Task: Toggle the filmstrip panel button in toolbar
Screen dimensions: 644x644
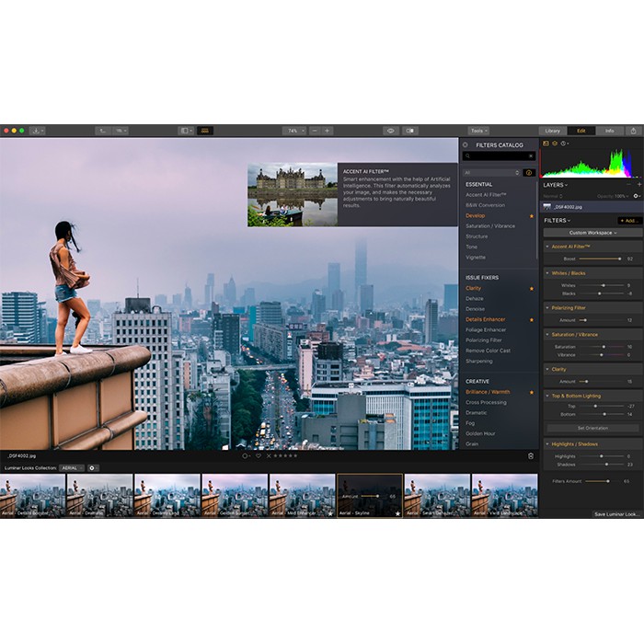Action: click(x=205, y=131)
